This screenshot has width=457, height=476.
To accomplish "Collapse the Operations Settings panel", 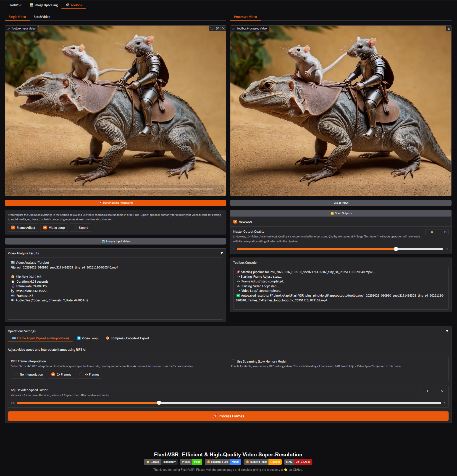I will pos(447,331).
